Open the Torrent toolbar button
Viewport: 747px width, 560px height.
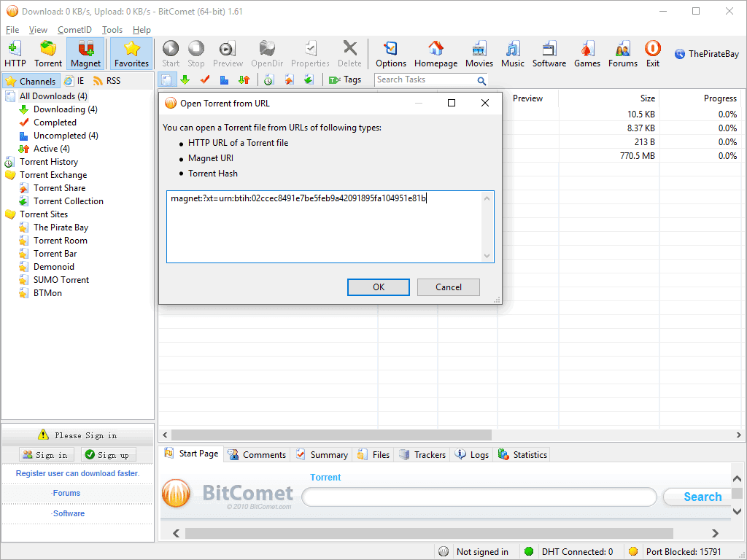pyautogui.click(x=47, y=54)
